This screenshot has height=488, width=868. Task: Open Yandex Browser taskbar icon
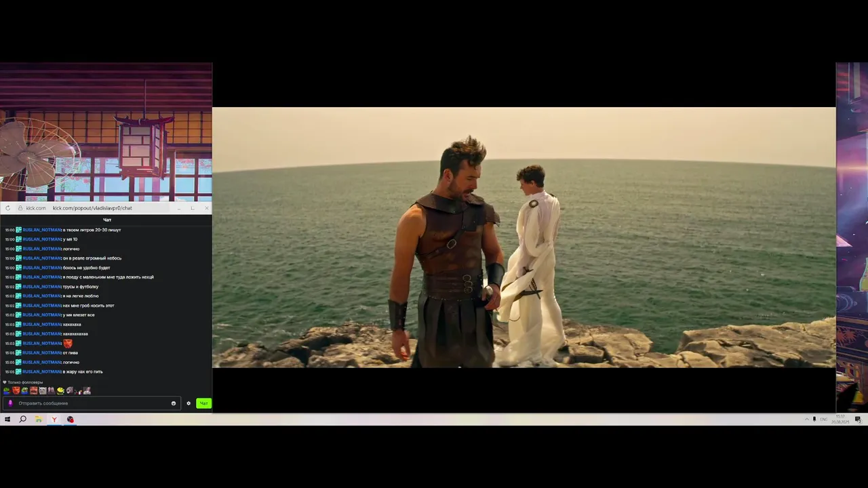coord(54,420)
